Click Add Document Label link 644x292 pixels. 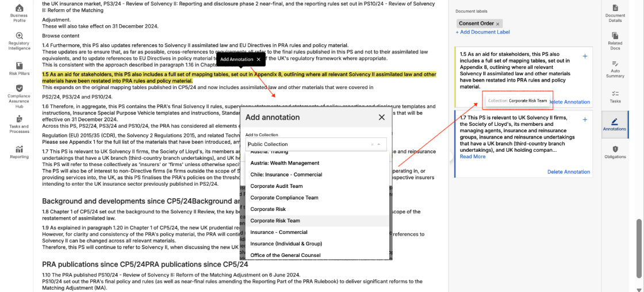[482, 32]
